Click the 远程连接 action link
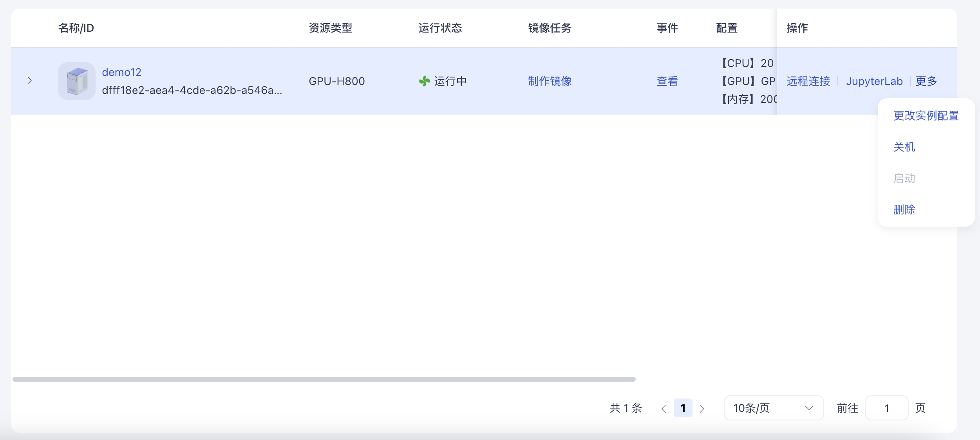980x440 pixels. click(x=808, y=81)
